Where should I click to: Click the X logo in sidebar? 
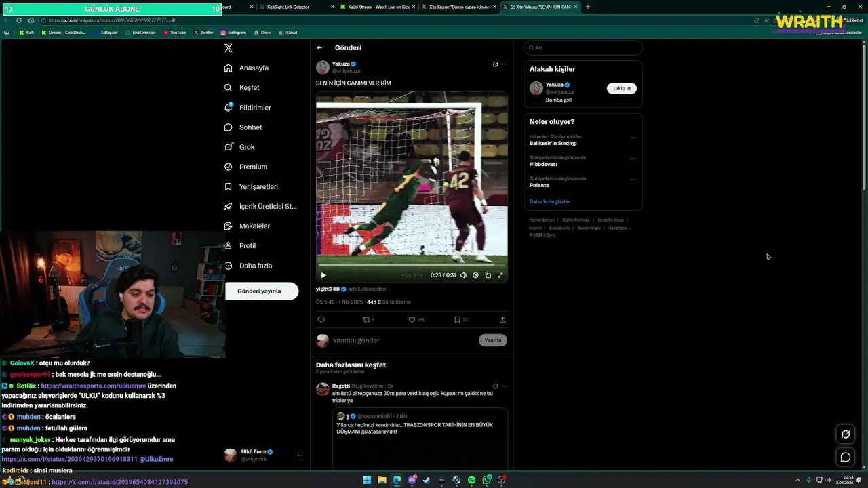coord(229,48)
